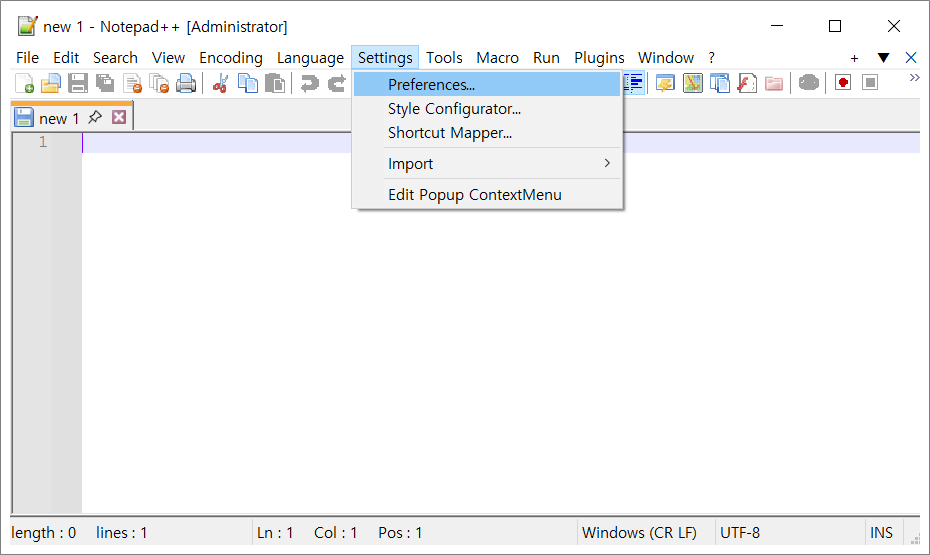Choose Shortcut Mapper in Settings menu
The image size is (930, 555).
tap(487, 133)
